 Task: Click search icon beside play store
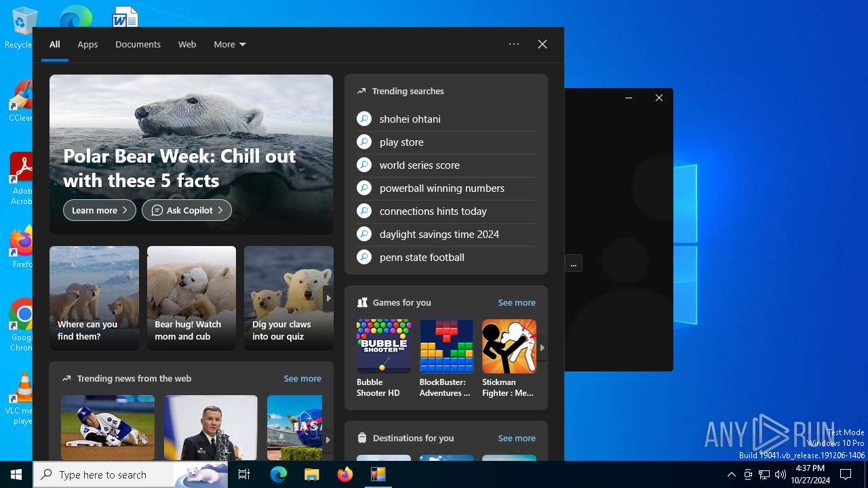364,142
